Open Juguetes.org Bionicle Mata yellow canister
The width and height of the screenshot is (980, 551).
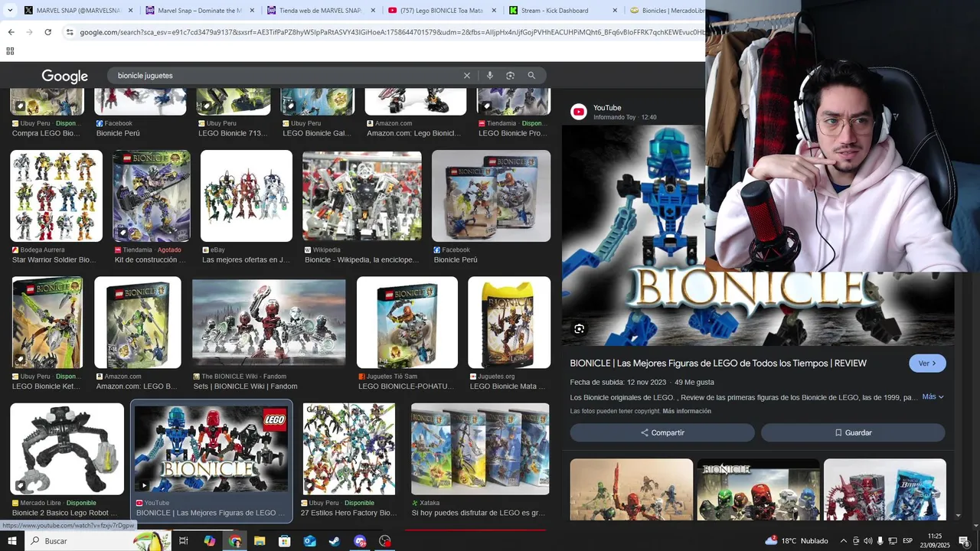pyautogui.click(x=509, y=322)
